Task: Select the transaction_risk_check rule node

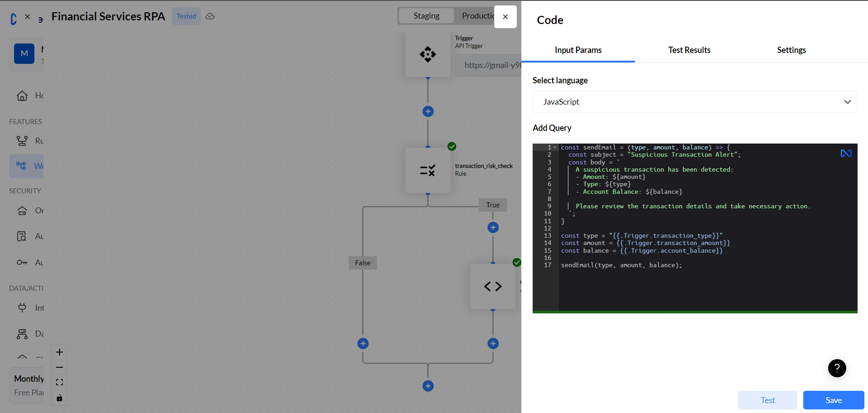Action: (x=428, y=170)
